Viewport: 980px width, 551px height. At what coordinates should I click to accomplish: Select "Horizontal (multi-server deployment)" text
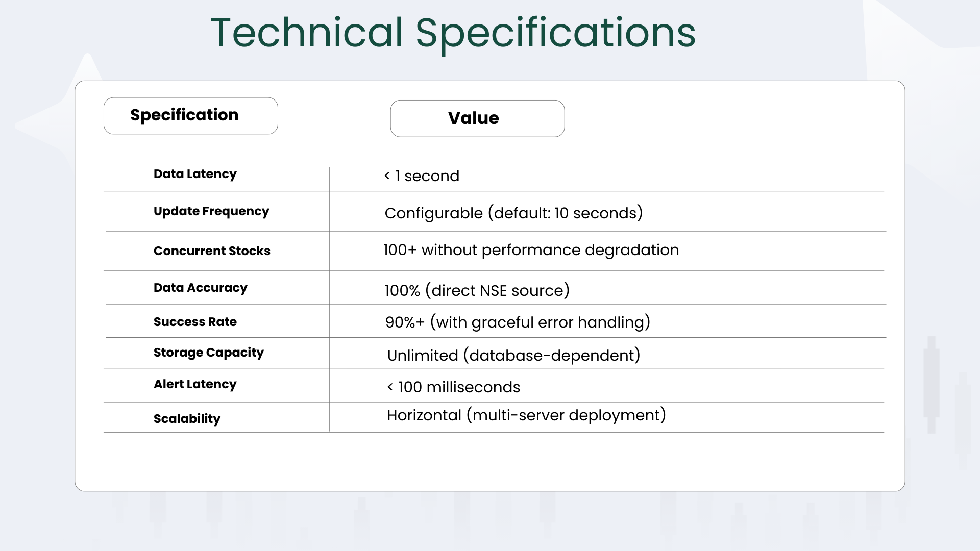[526, 415]
